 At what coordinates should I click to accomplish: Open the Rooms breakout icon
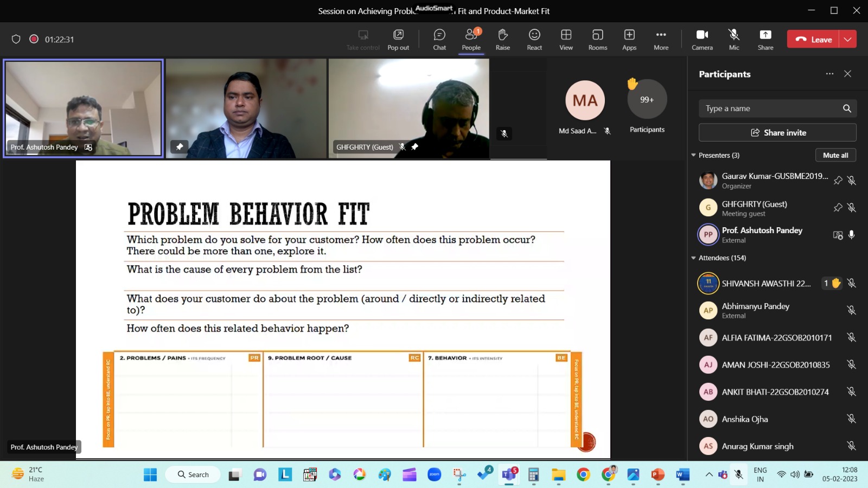click(x=597, y=39)
